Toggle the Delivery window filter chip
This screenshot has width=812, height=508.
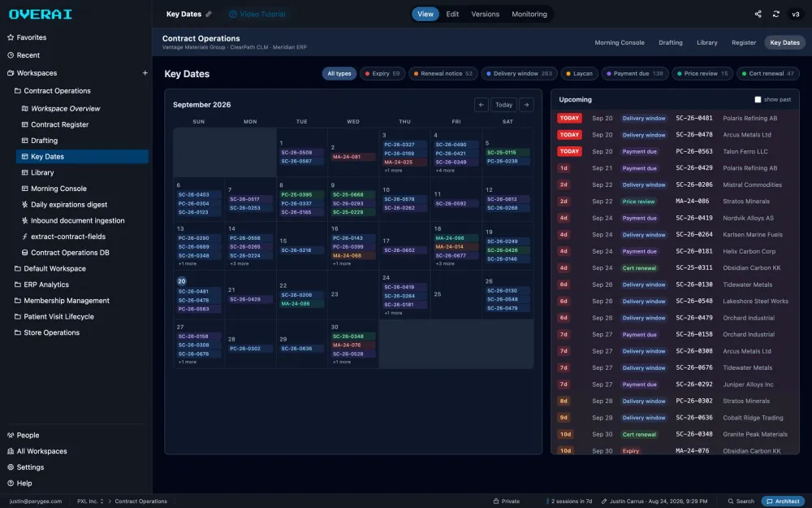(x=520, y=74)
